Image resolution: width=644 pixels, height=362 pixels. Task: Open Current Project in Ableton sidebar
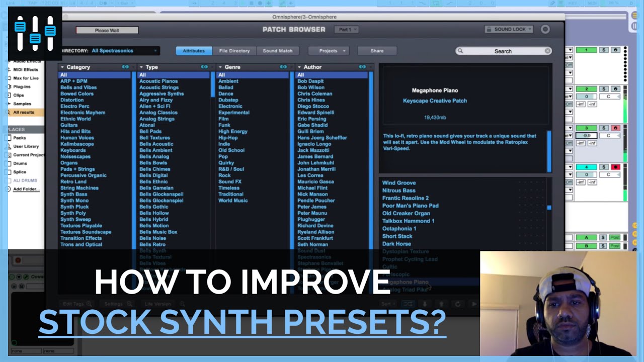pyautogui.click(x=28, y=155)
